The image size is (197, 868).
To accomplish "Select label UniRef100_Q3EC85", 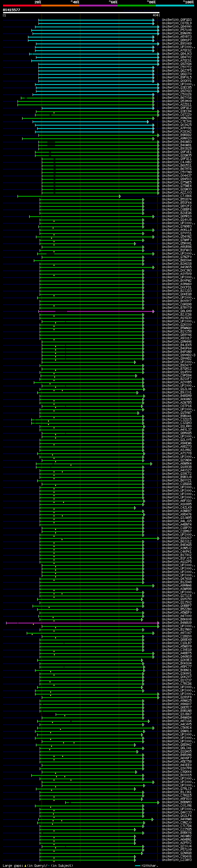I will tap(177, 88).
